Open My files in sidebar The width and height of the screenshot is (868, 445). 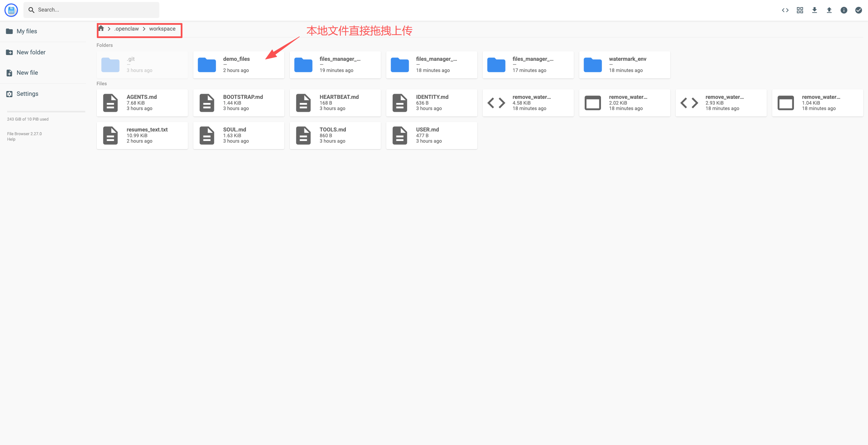click(26, 31)
